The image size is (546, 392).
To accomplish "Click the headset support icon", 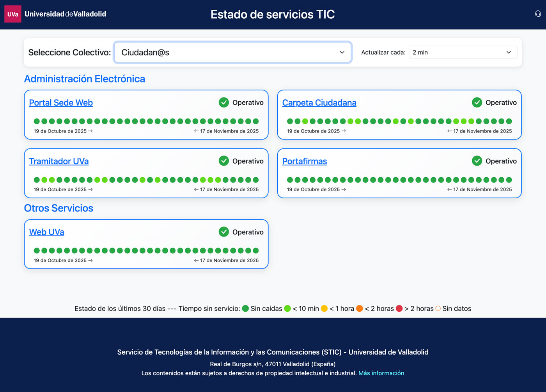I will (x=538, y=14).
